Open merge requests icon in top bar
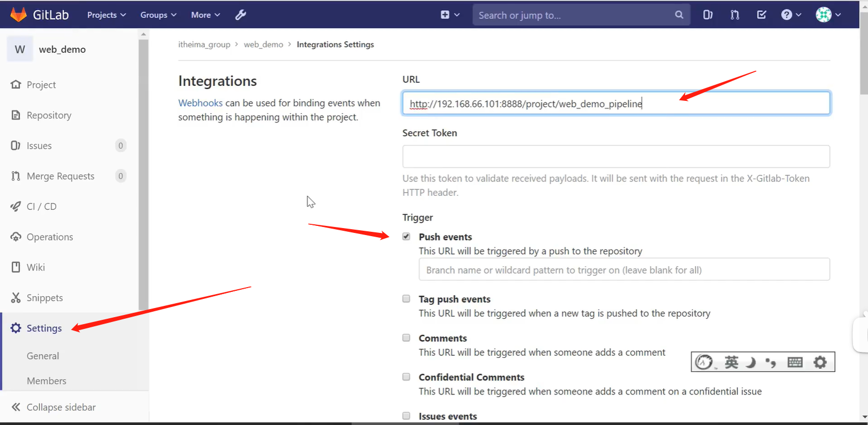This screenshot has width=868, height=425. tap(735, 15)
